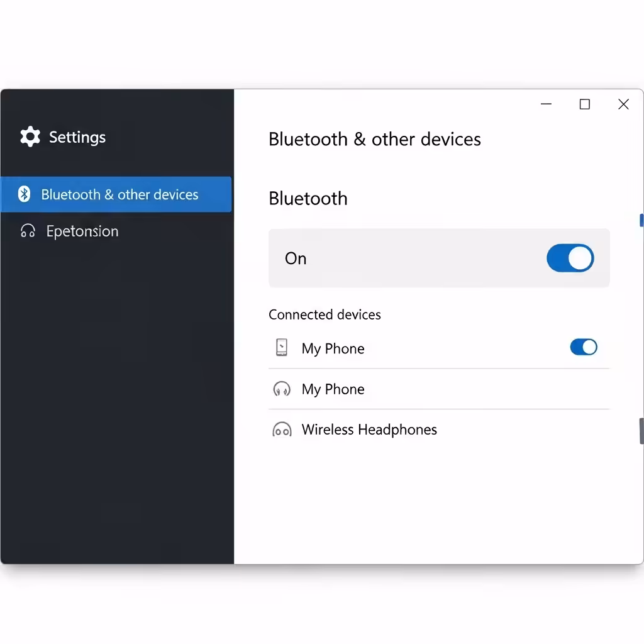Viewport: 644px width, 644px height.
Task: Click the On status label
Action: pos(296,258)
